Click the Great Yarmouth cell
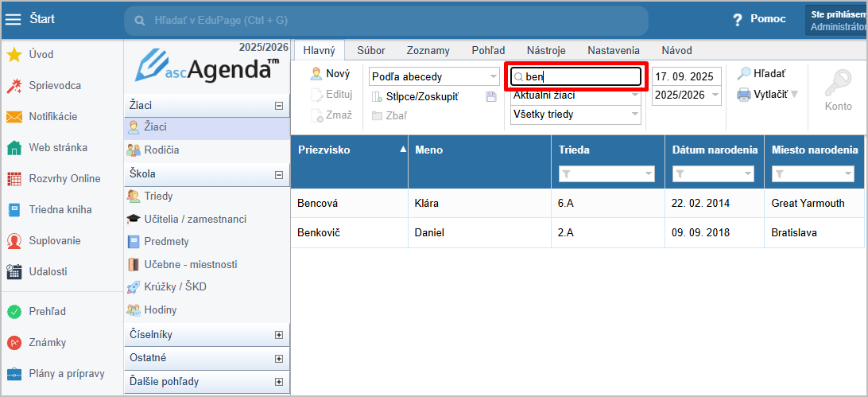868x397 pixels. point(814,203)
